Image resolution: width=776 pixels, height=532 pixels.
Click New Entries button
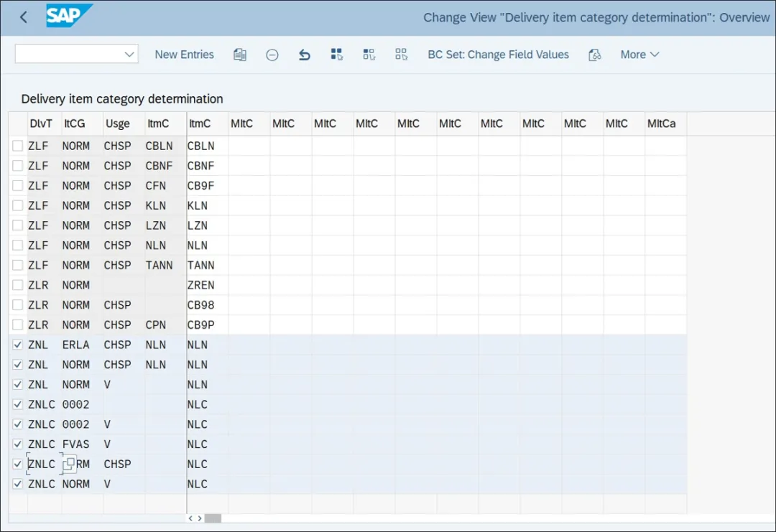(184, 55)
